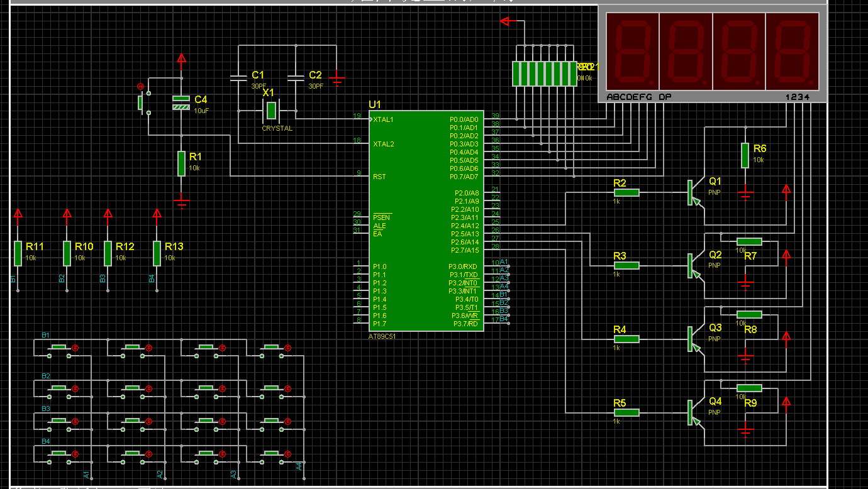The height and width of the screenshot is (489, 868).
Task: Select the 10k resistor R8
Action: (749, 314)
